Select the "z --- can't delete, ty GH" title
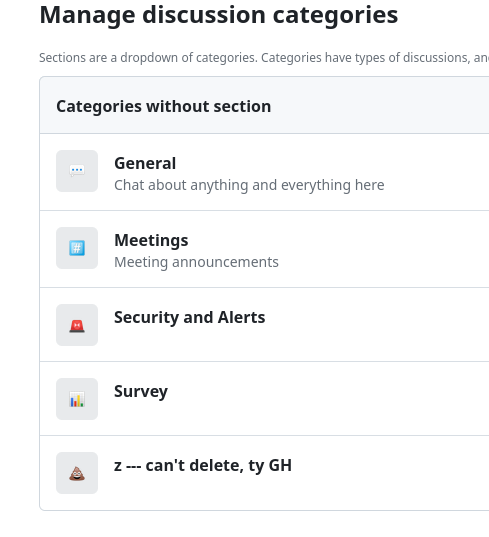Viewport: 489px width, 537px height. pyautogui.click(x=203, y=465)
